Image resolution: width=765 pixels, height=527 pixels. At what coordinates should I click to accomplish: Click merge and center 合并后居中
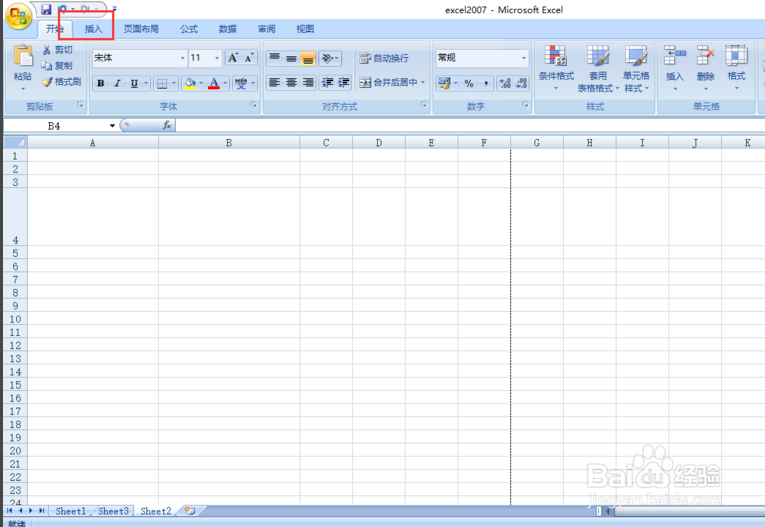[x=389, y=82]
